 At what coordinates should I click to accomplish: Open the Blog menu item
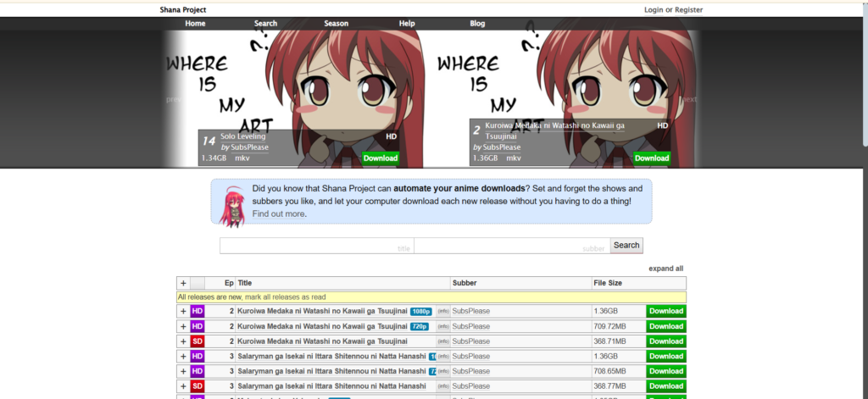pyautogui.click(x=477, y=23)
